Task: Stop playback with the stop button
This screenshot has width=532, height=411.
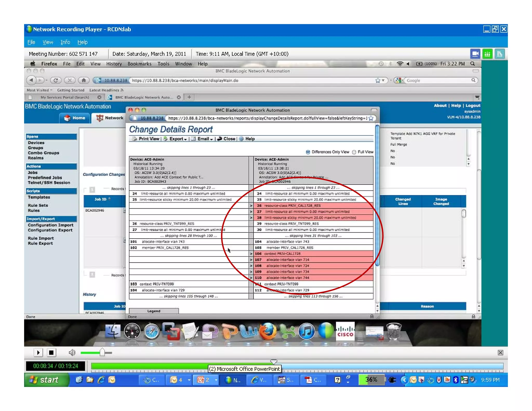Action: click(51, 353)
